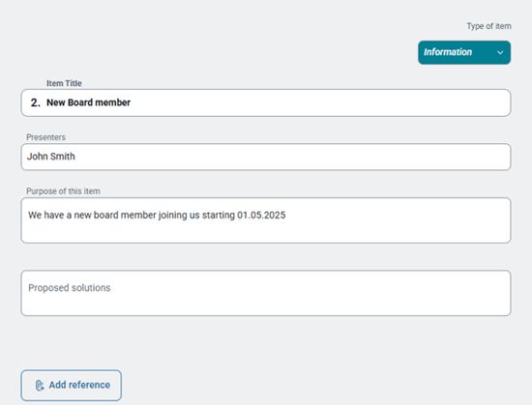Click the Purpose of this item label
This screenshot has height=405, width=532.
pyautogui.click(x=63, y=191)
